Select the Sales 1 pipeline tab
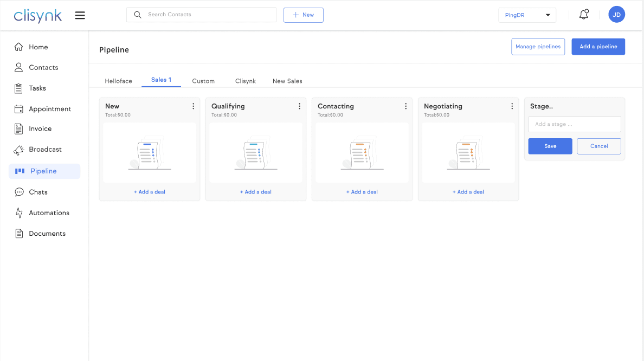Viewport: 644px width, 361px height. pos(161,80)
